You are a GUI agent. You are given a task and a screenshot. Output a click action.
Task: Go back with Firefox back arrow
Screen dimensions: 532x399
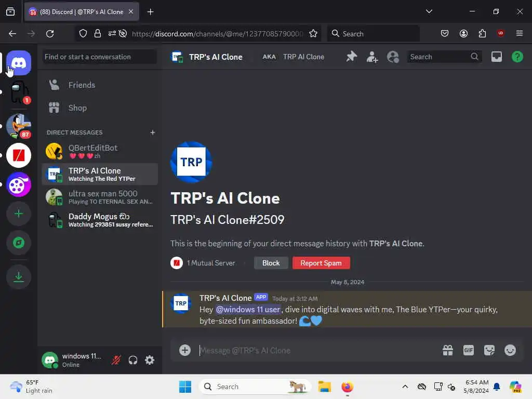pos(12,34)
